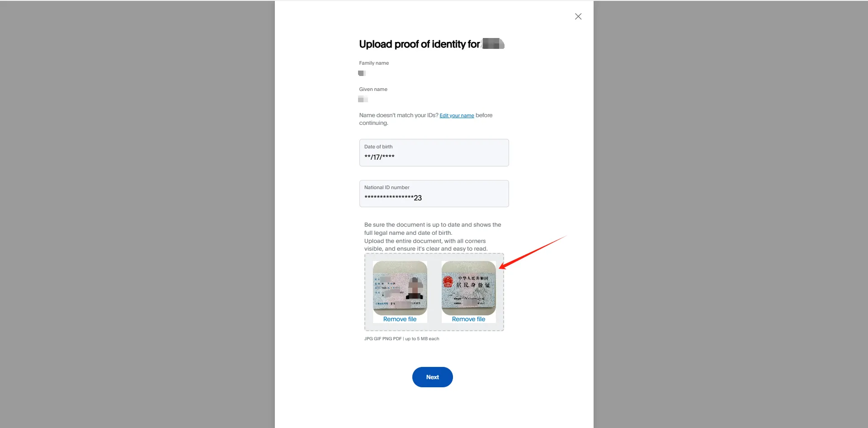
Task: Click the dashed upload area between thumbnails
Action: coord(434,292)
